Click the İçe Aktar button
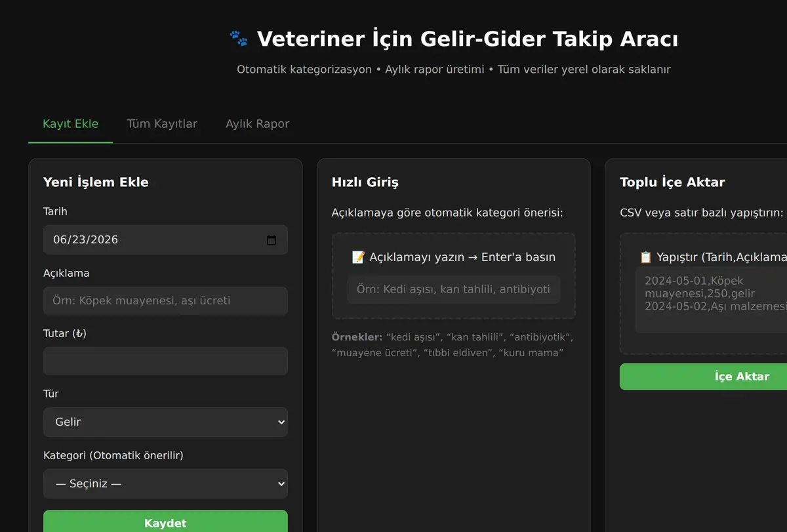787x532 pixels. (703, 377)
